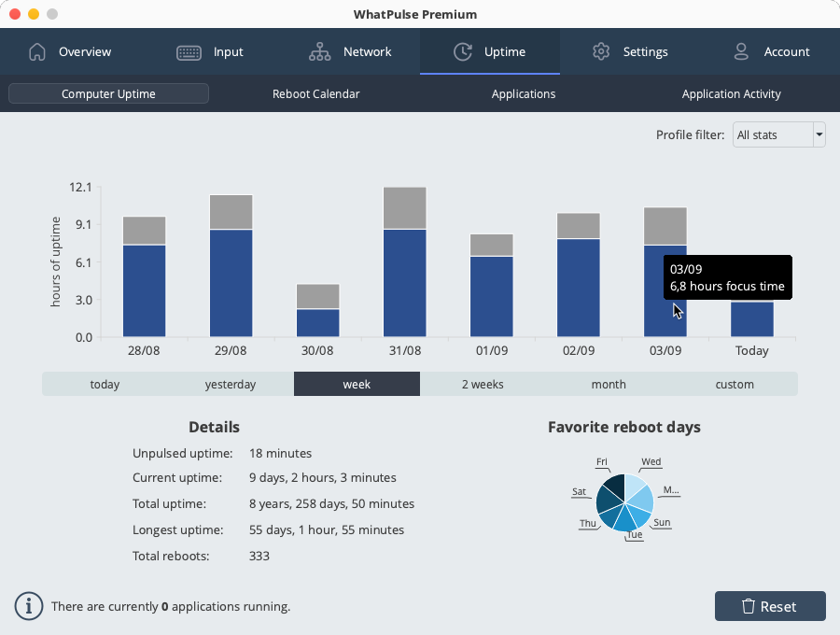Select the today time range option
Viewport: 840px width, 635px height.
(x=105, y=384)
